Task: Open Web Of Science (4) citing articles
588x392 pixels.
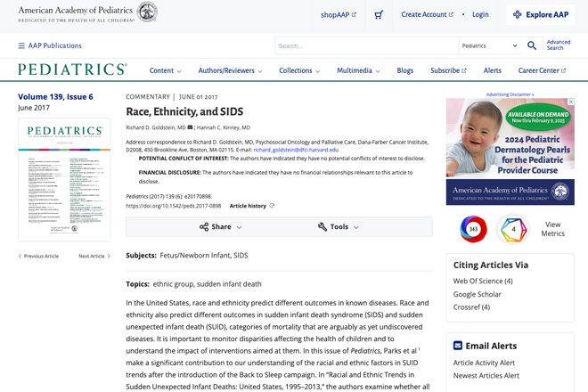Action: (483, 281)
